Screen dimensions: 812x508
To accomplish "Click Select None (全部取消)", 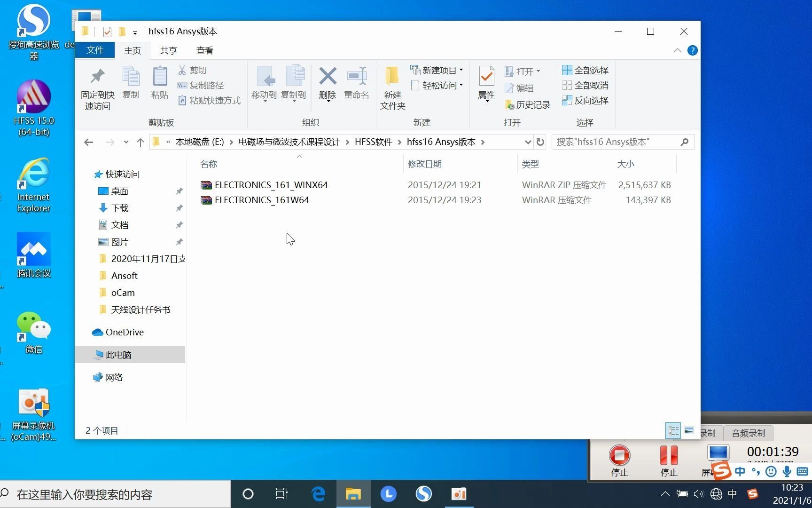I will pos(586,85).
